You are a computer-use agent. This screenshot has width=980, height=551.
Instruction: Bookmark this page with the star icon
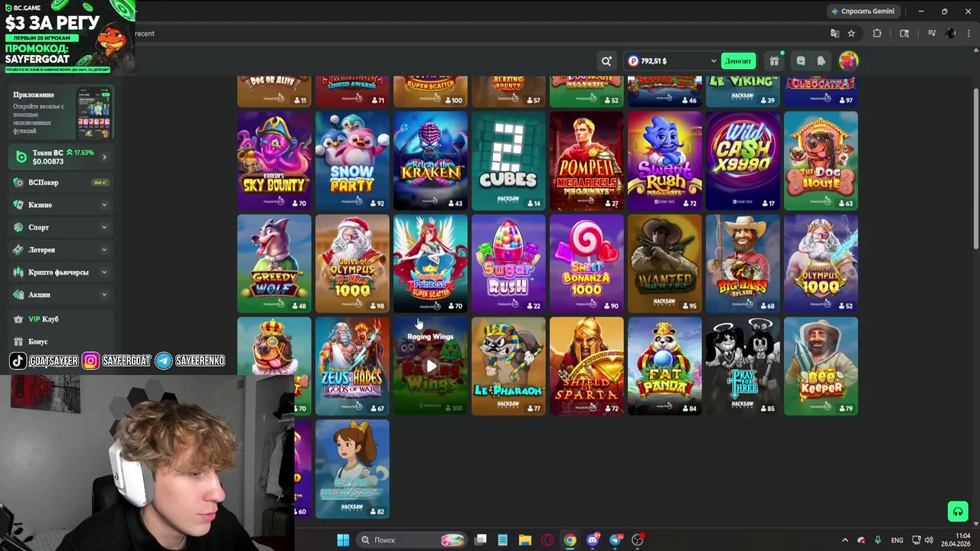pyautogui.click(x=851, y=33)
